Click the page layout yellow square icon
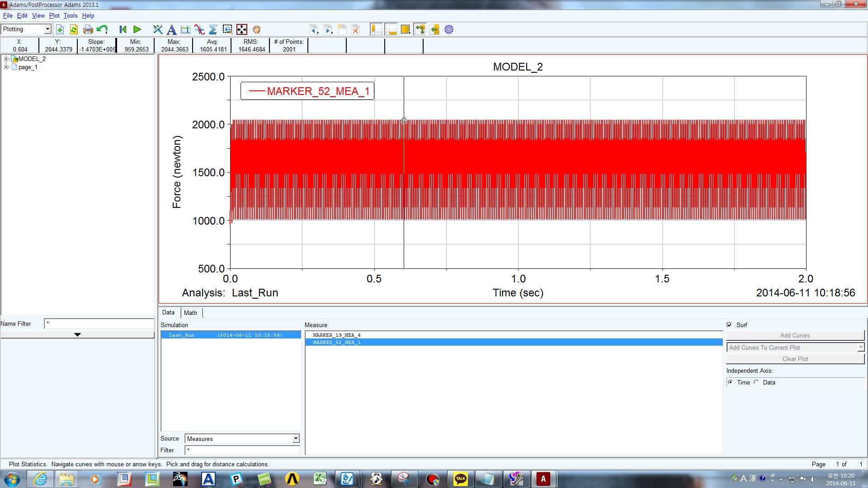This screenshot has height=488, width=868. [406, 30]
